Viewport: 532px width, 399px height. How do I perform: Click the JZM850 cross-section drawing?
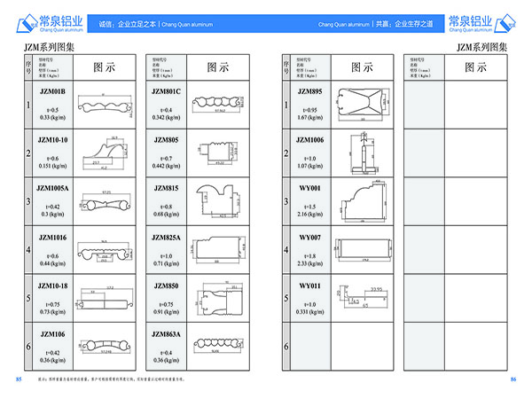pyautogui.click(x=220, y=299)
